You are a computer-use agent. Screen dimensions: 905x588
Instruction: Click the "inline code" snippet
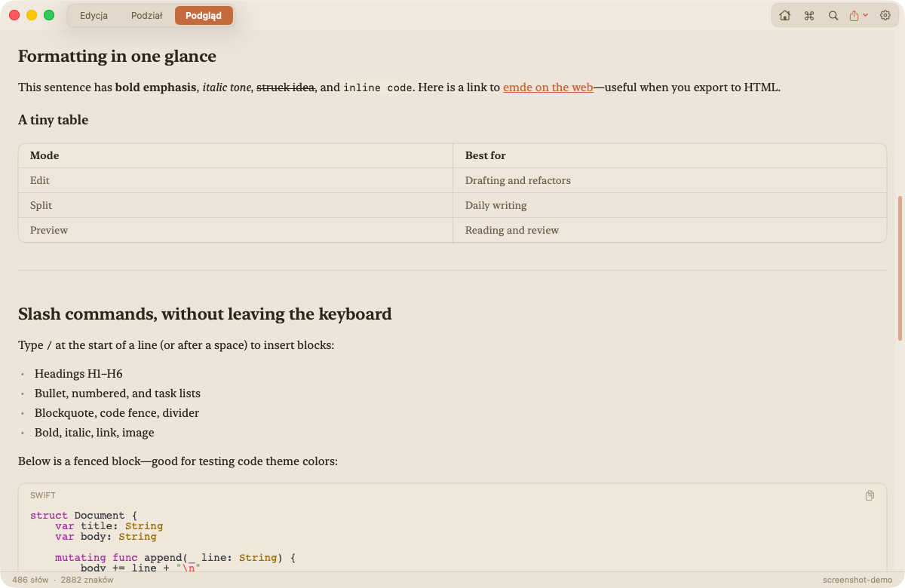click(378, 87)
